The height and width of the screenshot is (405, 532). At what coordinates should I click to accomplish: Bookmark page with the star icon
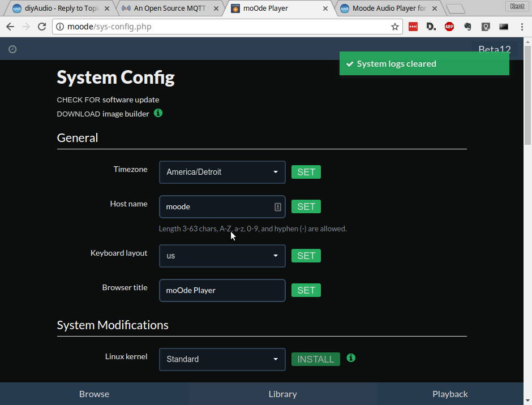[394, 27]
